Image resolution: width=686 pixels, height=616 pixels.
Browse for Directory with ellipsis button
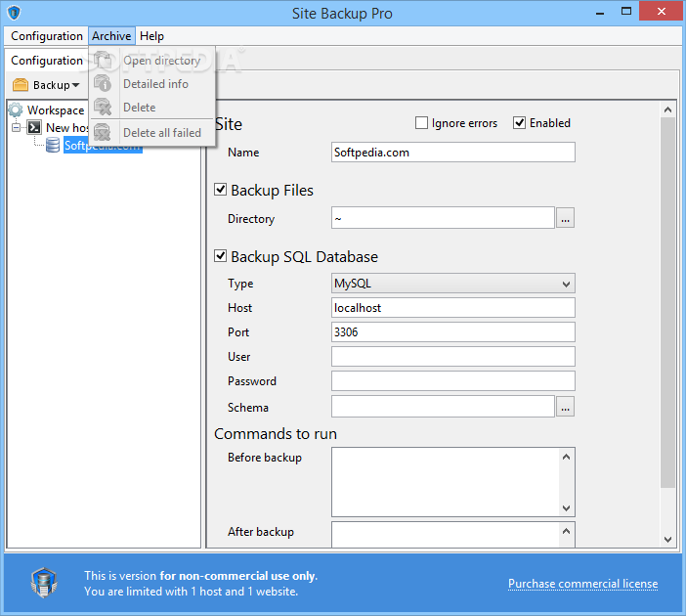pyautogui.click(x=565, y=218)
